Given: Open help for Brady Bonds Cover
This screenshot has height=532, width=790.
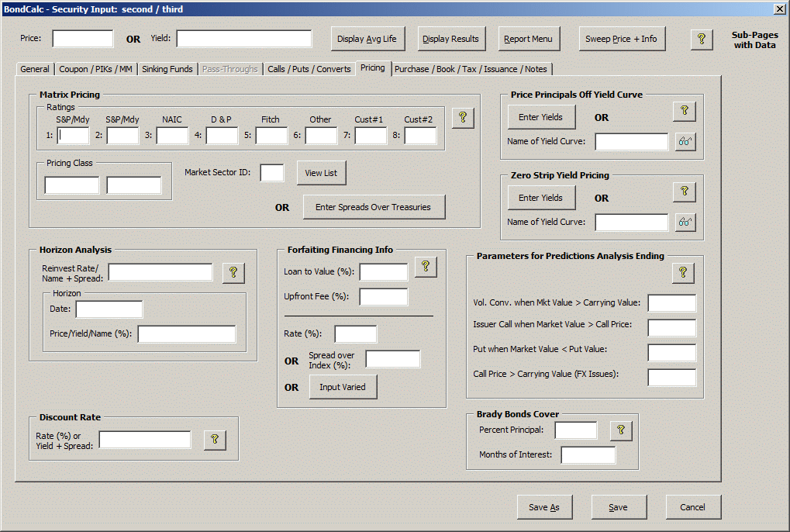Looking at the screenshot, I should (621, 430).
